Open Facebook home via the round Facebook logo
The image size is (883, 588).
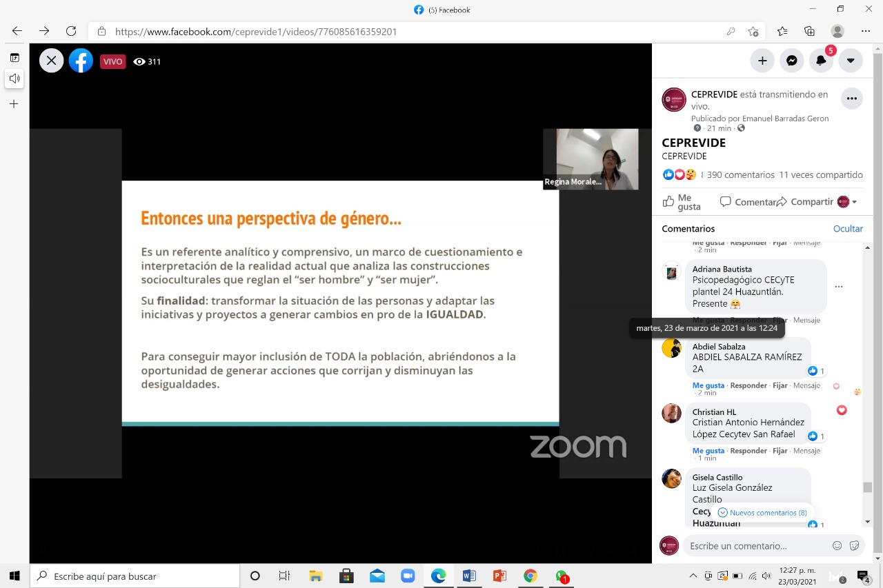click(81, 61)
